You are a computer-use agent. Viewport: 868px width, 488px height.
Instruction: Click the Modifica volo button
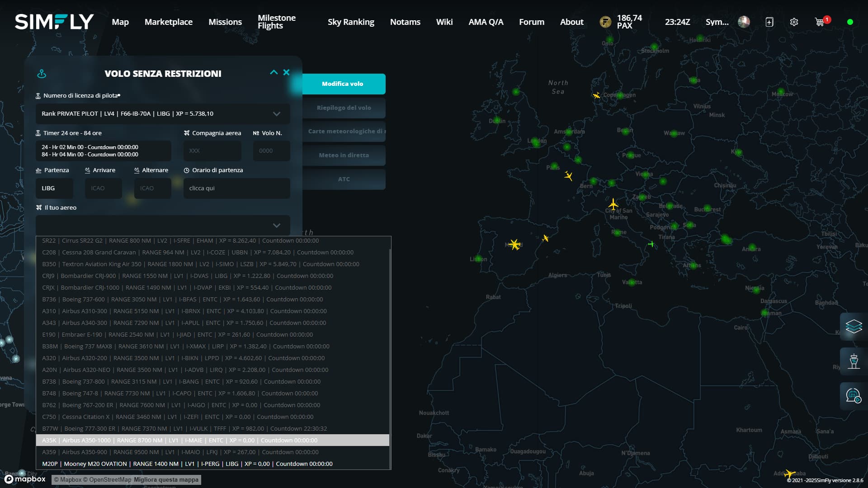(343, 84)
